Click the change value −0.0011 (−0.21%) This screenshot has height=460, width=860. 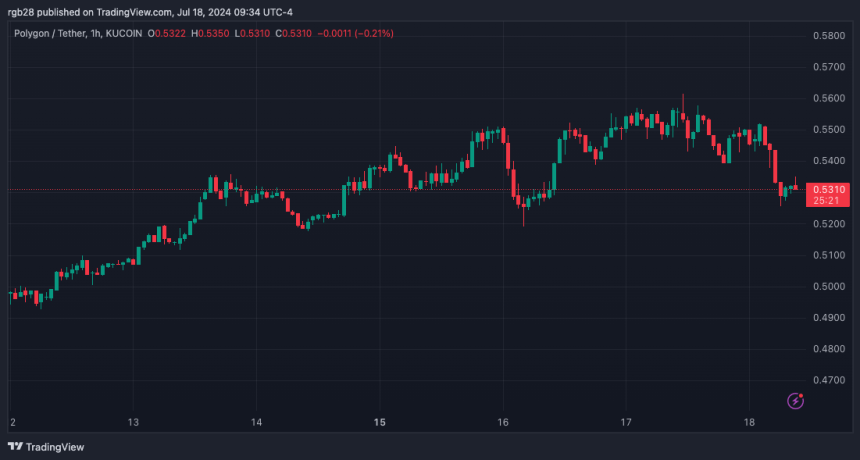(356, 33)
